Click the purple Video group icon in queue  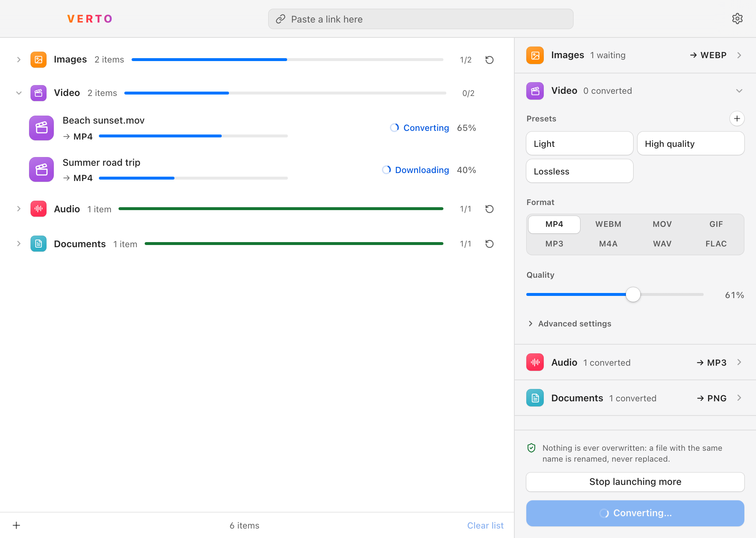[39, 93]
